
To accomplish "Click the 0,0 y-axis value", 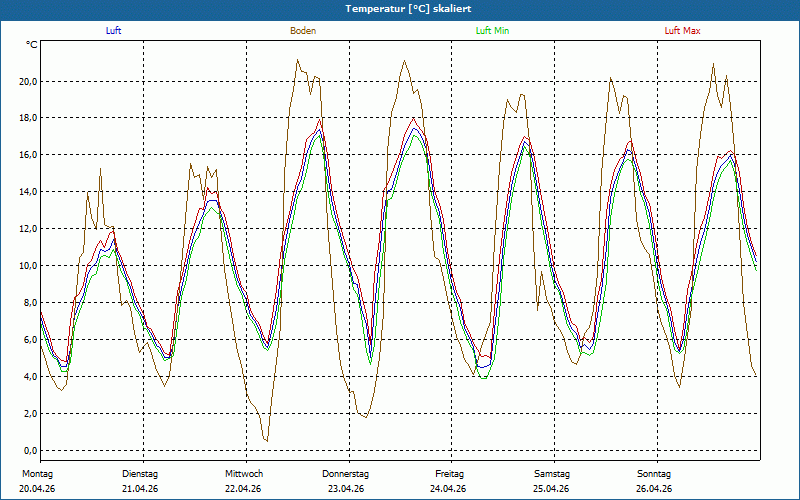I will (30, 451).
